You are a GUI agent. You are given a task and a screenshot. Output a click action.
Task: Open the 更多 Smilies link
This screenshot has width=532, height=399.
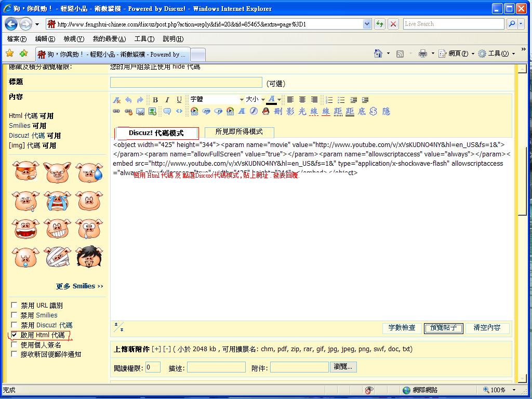click(79, 286)
